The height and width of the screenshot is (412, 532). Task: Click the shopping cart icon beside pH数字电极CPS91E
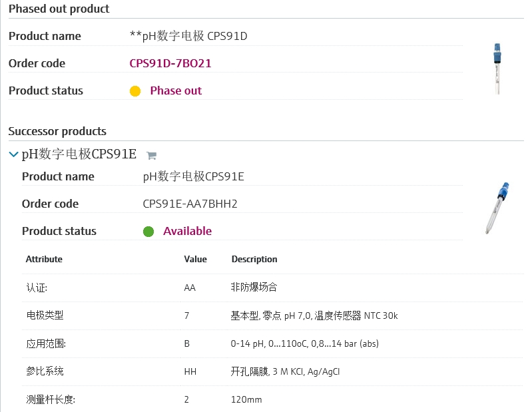coord(151,156)
